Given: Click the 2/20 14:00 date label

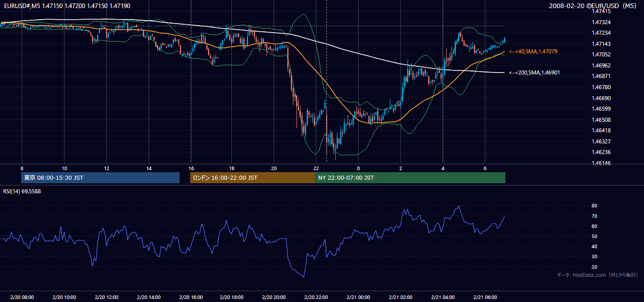Looking at the screenshot, I should (149, 297).
